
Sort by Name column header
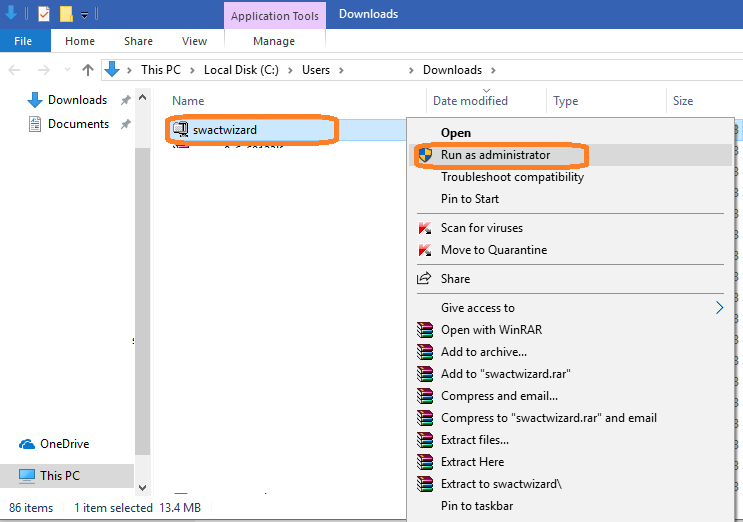(188, 101)
